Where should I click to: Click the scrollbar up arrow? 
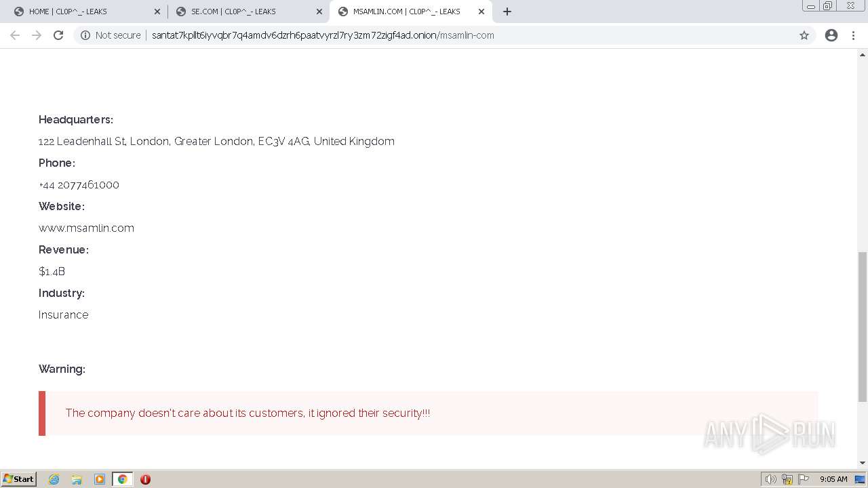click(x=863, y=54)
